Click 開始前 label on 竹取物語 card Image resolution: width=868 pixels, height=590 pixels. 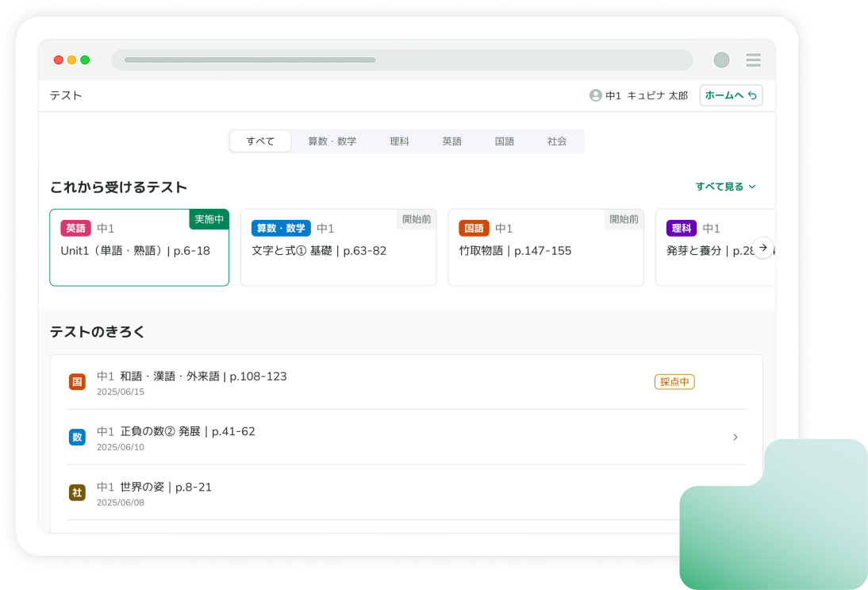click(x=624, y=219)
